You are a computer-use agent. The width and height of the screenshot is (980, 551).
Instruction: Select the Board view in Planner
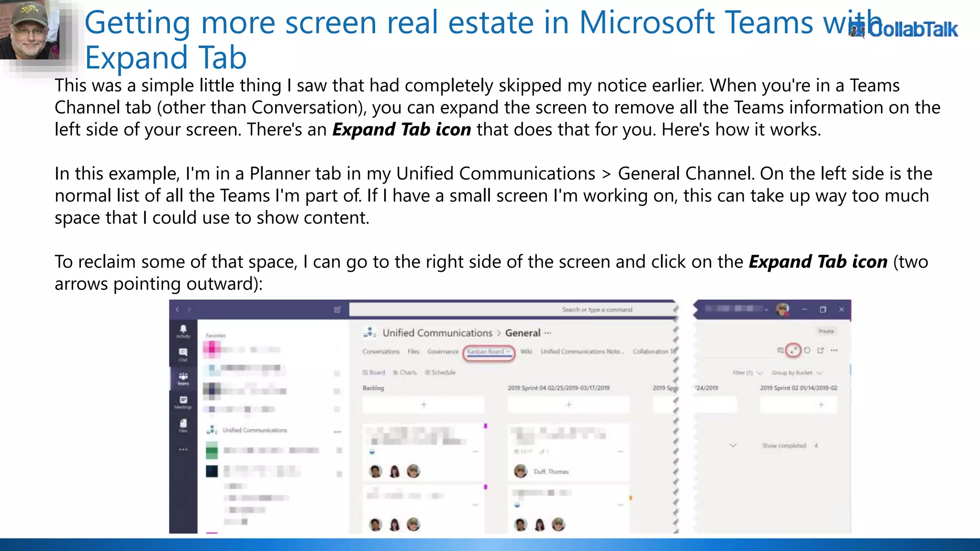tap(374, 372)
